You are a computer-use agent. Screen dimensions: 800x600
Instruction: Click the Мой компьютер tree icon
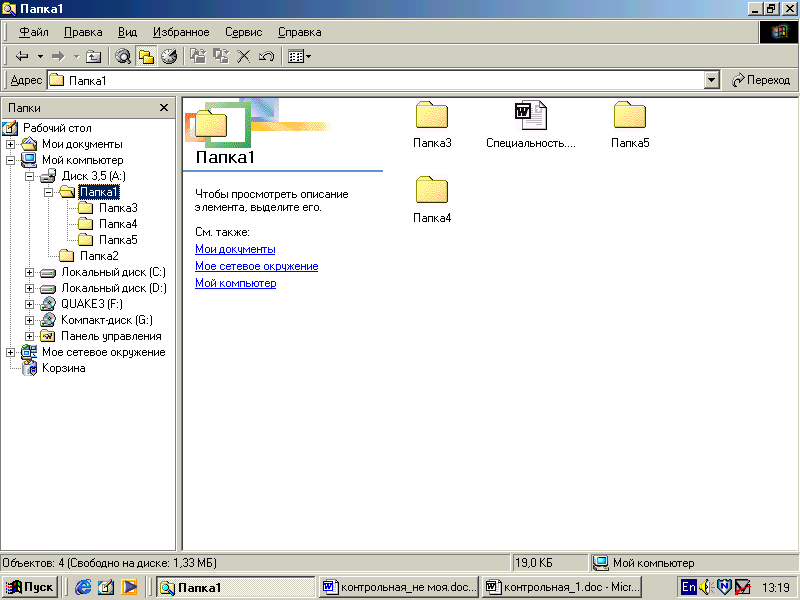[x=29, y=160]
